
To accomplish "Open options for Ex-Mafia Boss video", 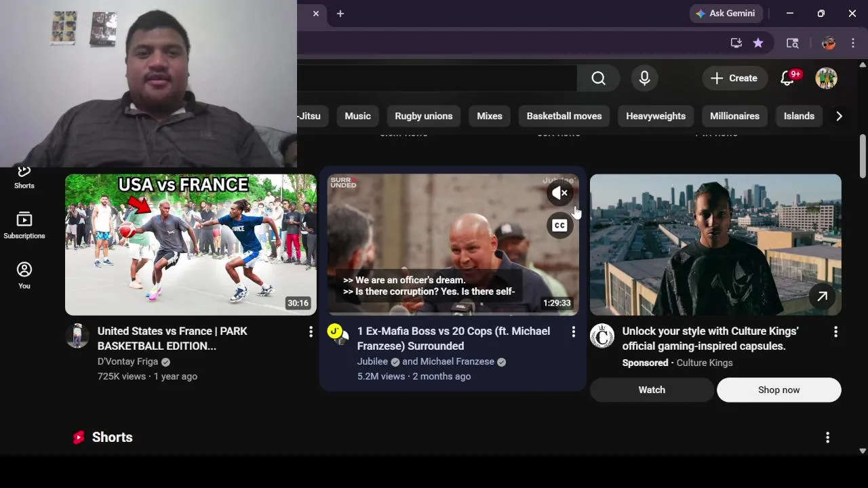I will pyautogui.click(x=573, y=331).
